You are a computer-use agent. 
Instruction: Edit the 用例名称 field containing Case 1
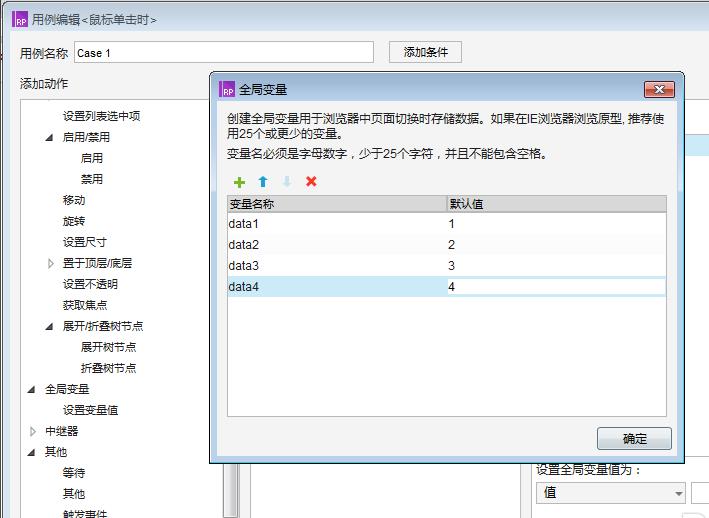(x=224, y=52)
